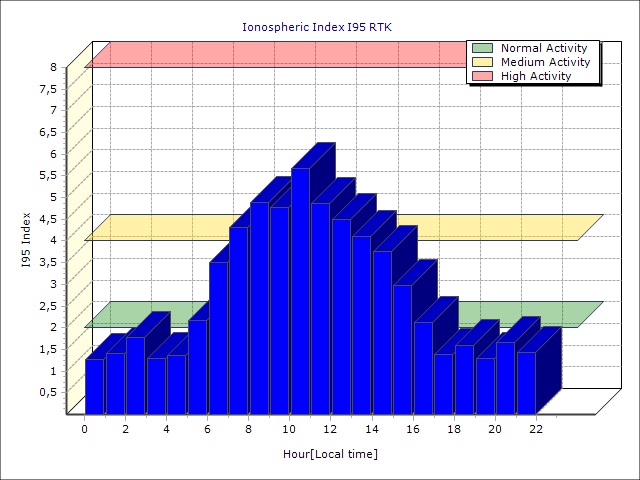The height and width of the screenshot is (480, 640).
Task: Click the pink High Activity legend swatch
Action: [x=482, y=76]
